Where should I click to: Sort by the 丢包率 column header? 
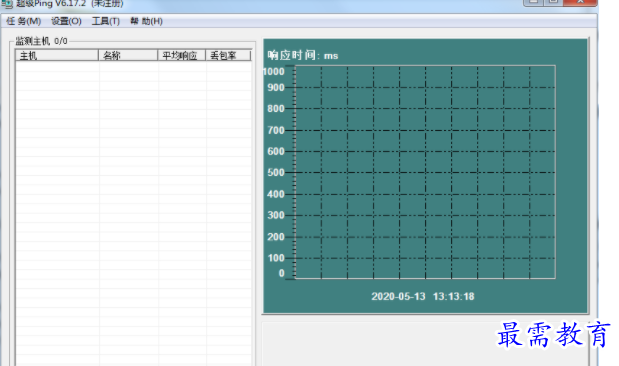click(228, 56)
